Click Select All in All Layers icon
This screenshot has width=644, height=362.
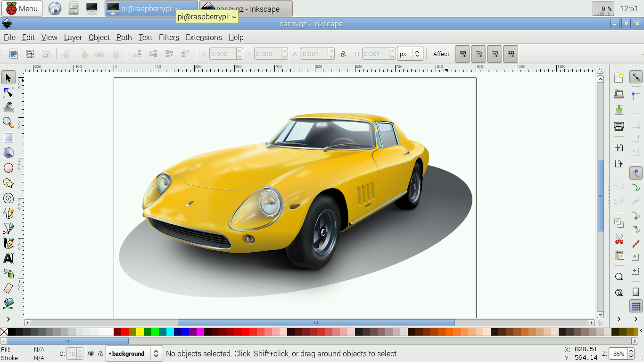point(30,54)
